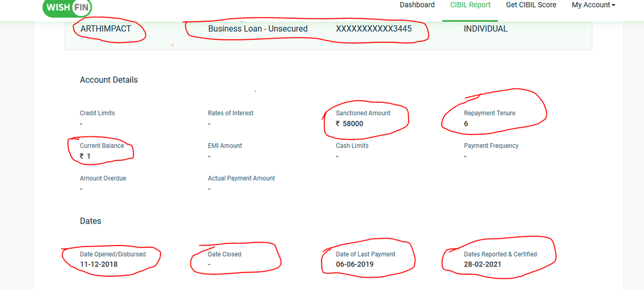The width and height of the screenshot is (644, 290).
Task: Select the date 06-06-2019
Action: (x=355, y=265)
